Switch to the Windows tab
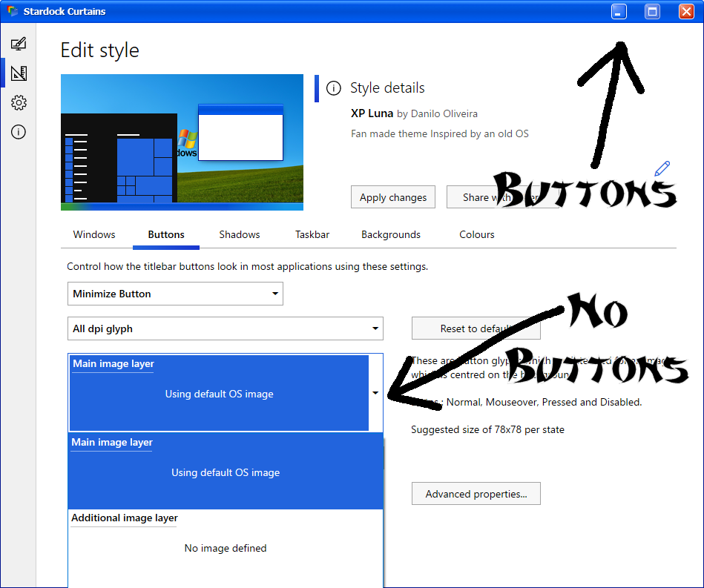The height and width of the screenshot is (588, 704). coord(94,234)
